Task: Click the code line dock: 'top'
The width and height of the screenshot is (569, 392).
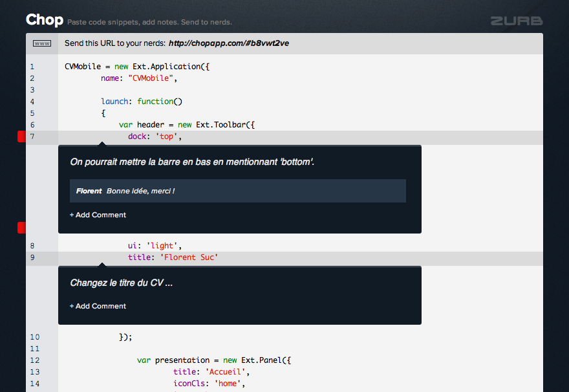Action: pos(155,136)
